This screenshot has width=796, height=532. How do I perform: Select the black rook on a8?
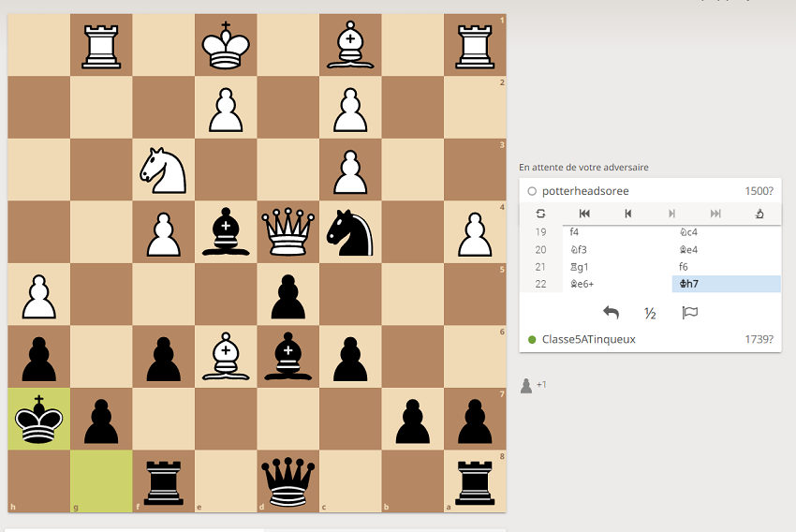(x=475, y=481)
